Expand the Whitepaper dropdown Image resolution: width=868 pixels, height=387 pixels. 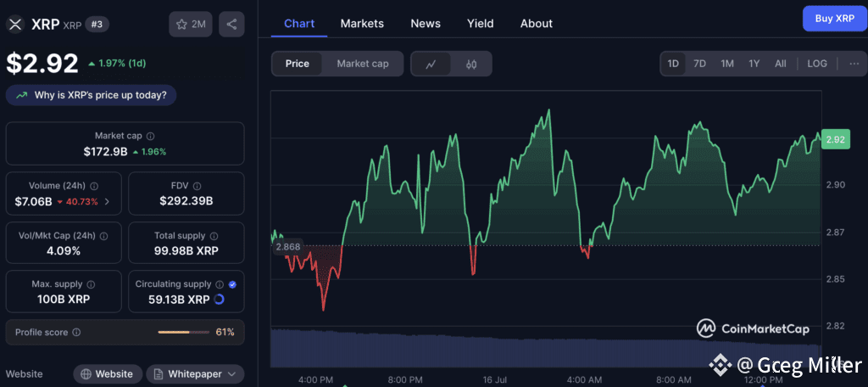tap(195, 374)
